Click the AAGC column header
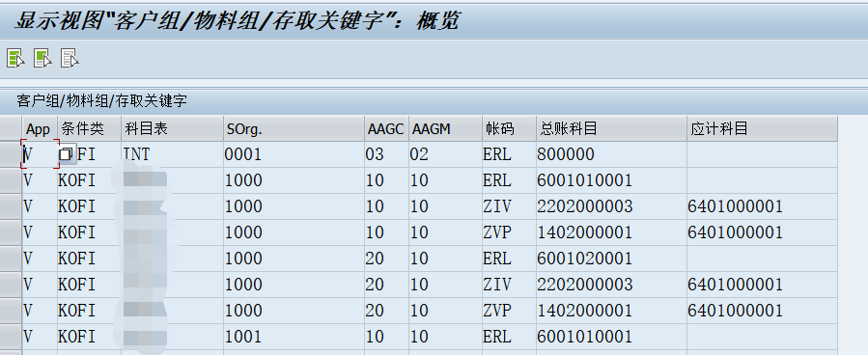This screenshot has height=355, width=868. coord(386,129)
